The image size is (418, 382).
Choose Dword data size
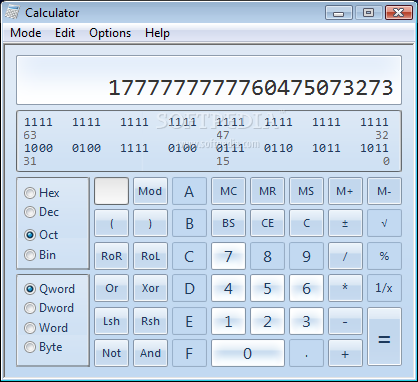click(x=49, y=308)
